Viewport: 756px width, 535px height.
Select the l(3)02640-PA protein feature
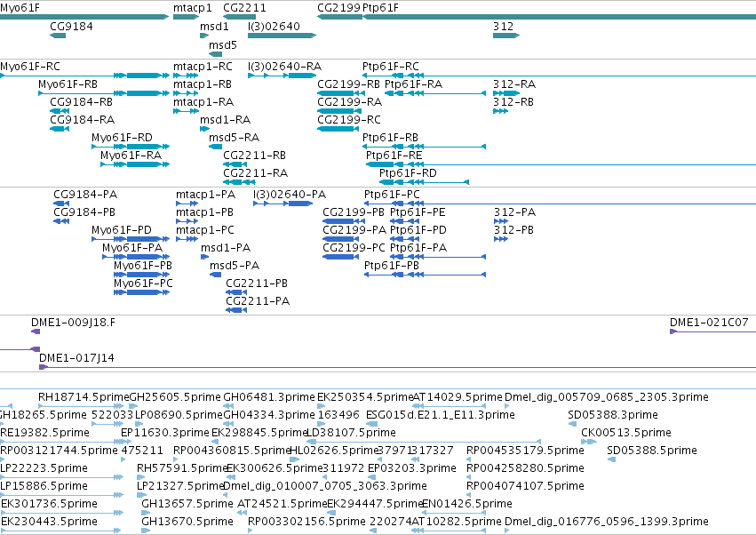(283, 204)
